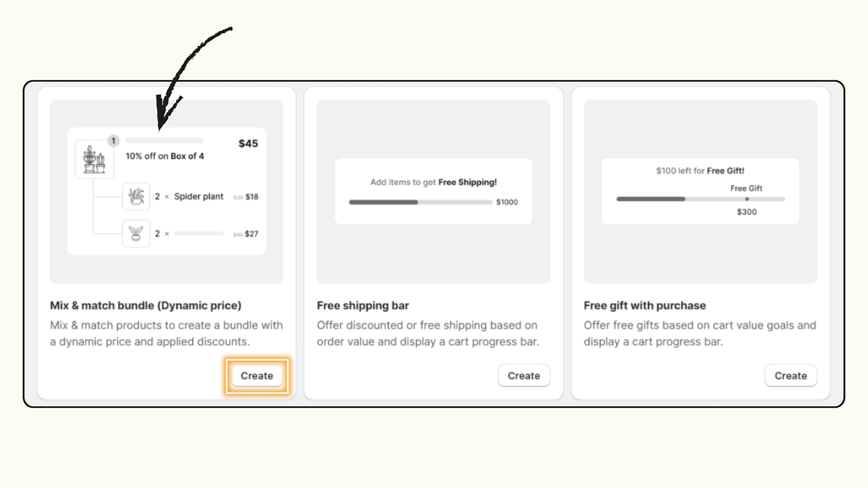Click the Free shipping bar heading
This screenshot has width=868, height=488.
coord(362,305)
